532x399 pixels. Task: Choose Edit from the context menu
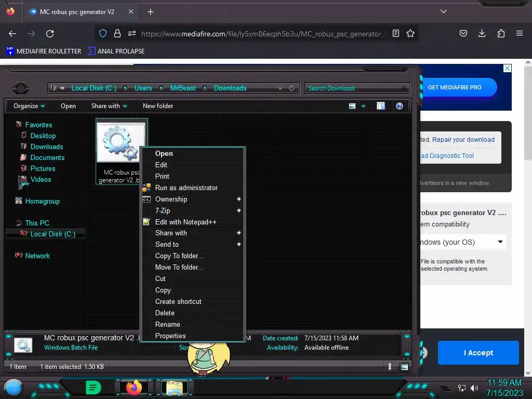point(193,165)
